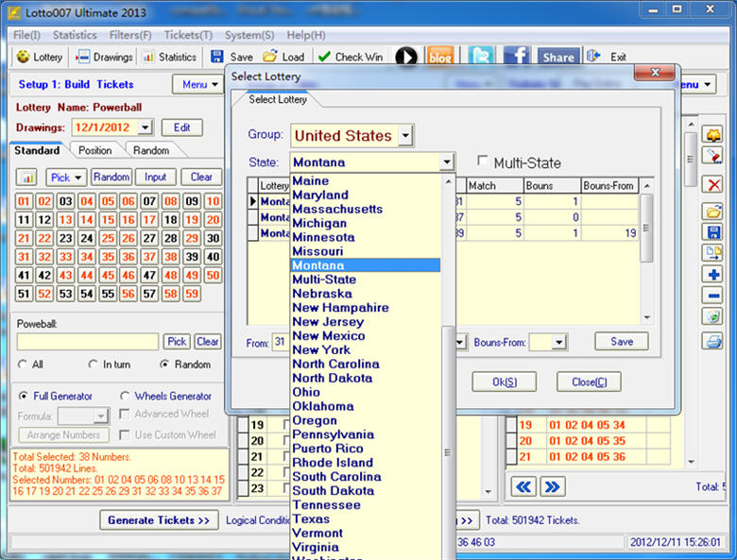Click the gold star favorites sidebar icon
Image resolution: width=737 pixels, height=560 pixels.
coord(713,135)
